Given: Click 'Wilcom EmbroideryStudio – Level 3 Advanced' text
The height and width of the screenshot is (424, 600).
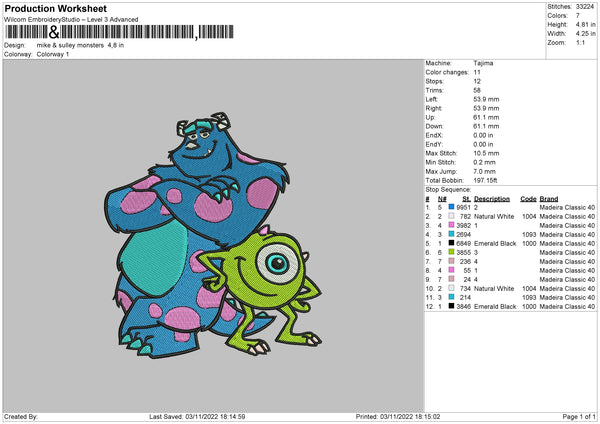Looking at the screenshot, I should [x=71, y=20].
